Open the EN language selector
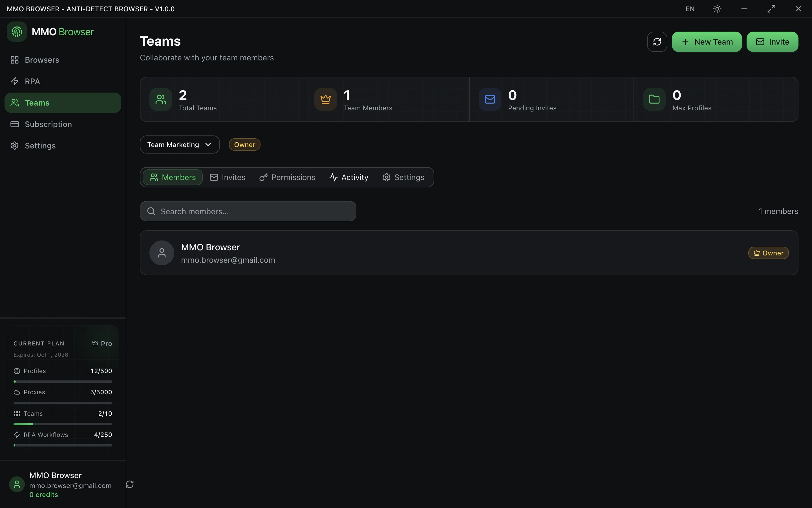 [x=690, y=9]
